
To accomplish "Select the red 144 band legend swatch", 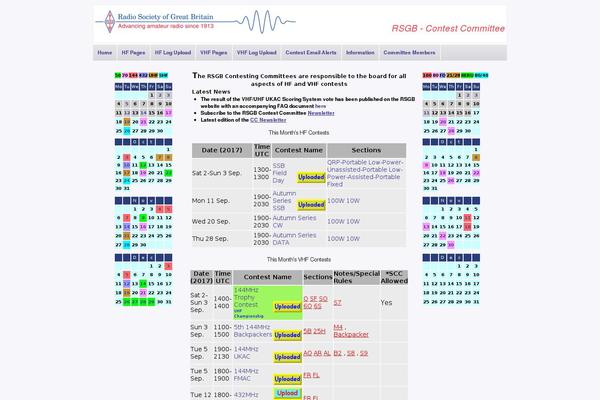I will click(x=133, y=75).
